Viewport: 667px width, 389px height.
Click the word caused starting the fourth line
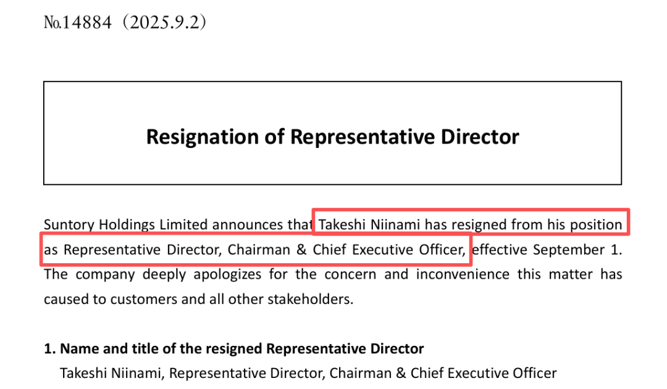click(x=66, y=299)
